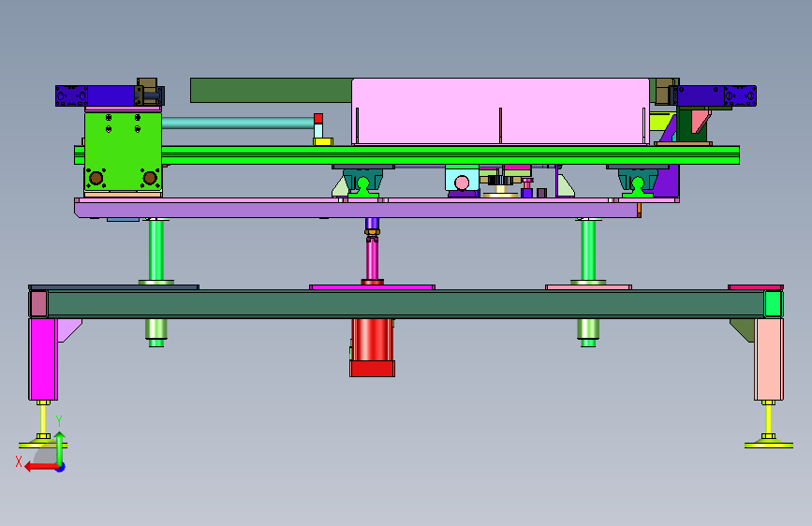
Task: Select the salmon right frame leg
Action: coord(769,359)
